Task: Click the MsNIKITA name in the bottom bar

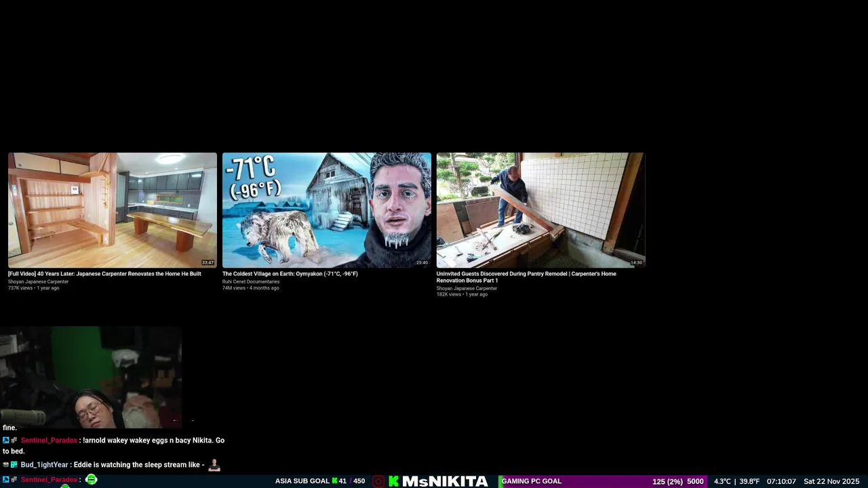Action: [x=445, y=481]
